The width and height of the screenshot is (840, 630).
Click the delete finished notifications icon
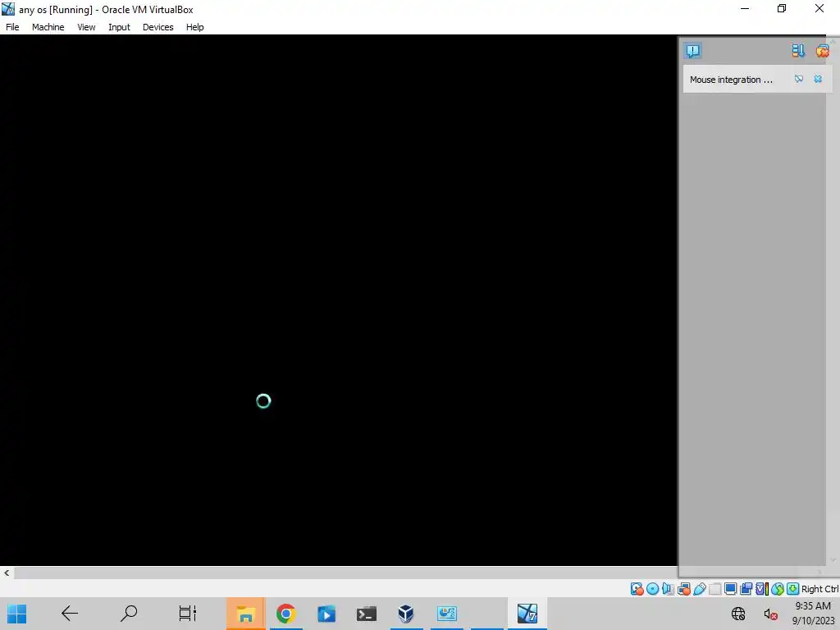(x=822, y=51)
